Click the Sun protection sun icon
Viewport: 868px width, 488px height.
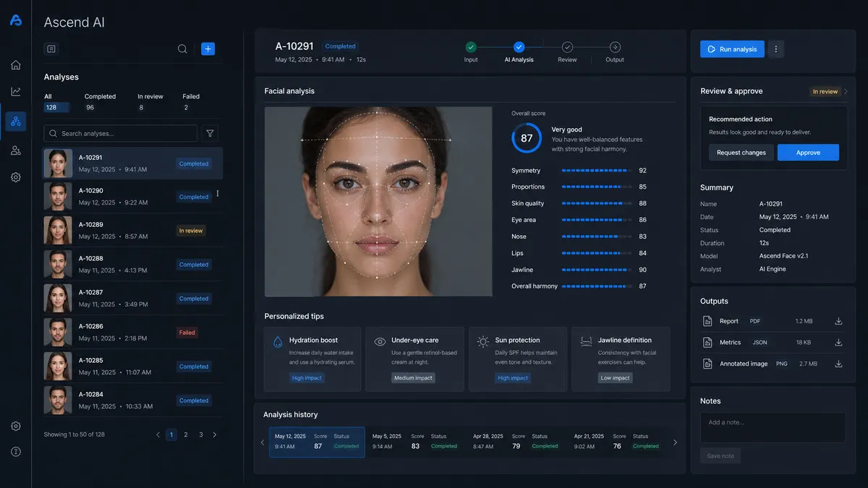point(483,342)
